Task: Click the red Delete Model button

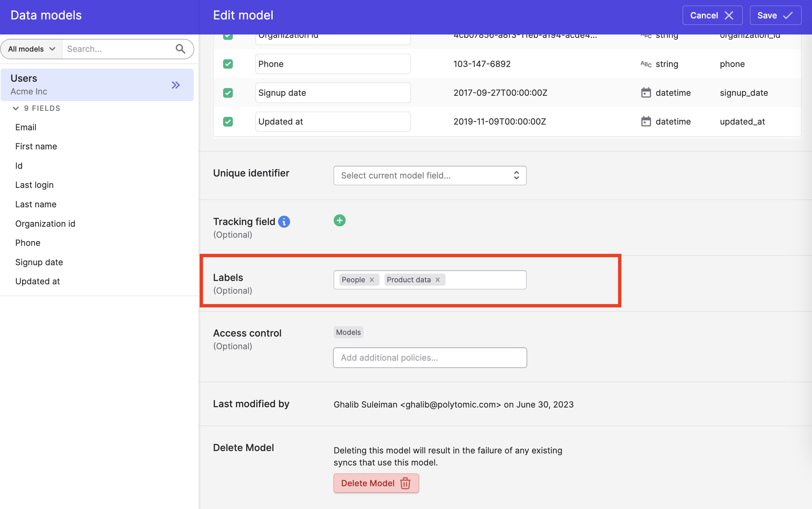Action: click(376, 483)
